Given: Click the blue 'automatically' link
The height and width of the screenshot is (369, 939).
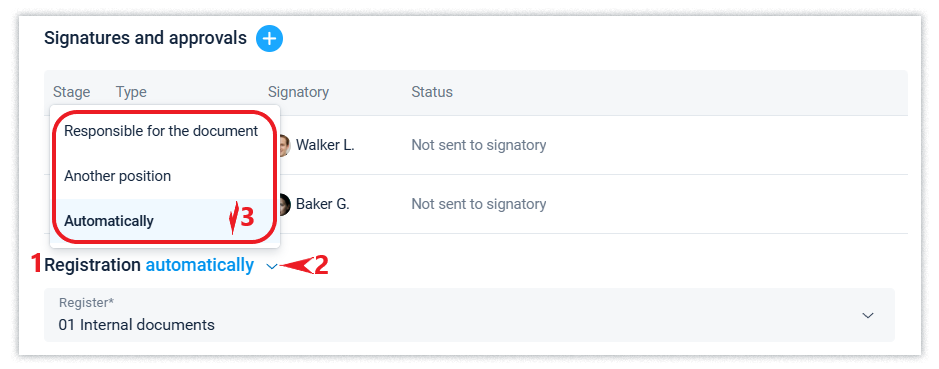Looking at the screenshot, I should tap(199, 265).
